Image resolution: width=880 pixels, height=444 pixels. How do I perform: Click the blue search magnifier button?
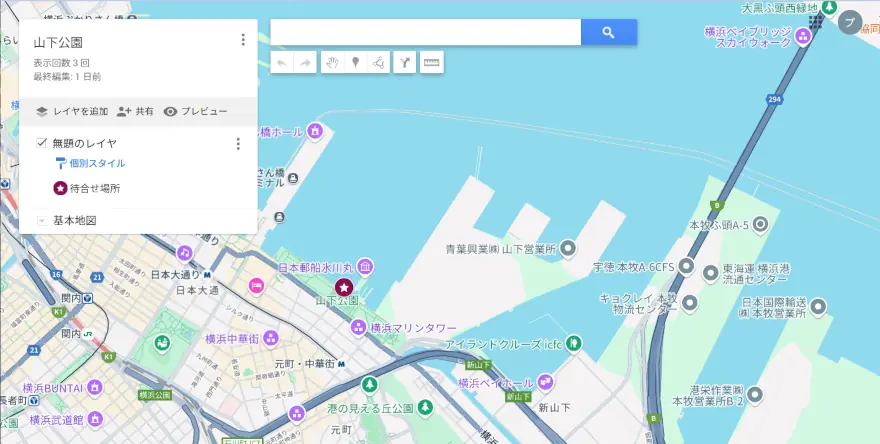point(609,32)
